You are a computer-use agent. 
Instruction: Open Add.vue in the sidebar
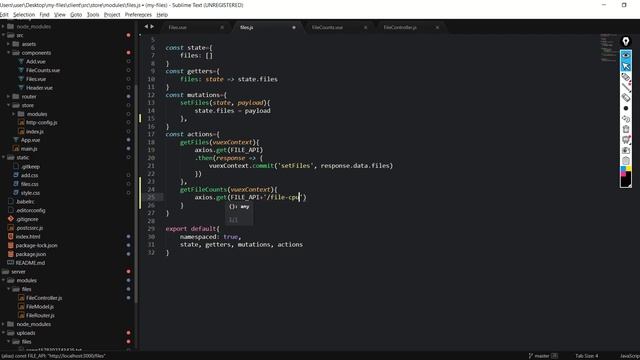36,62
